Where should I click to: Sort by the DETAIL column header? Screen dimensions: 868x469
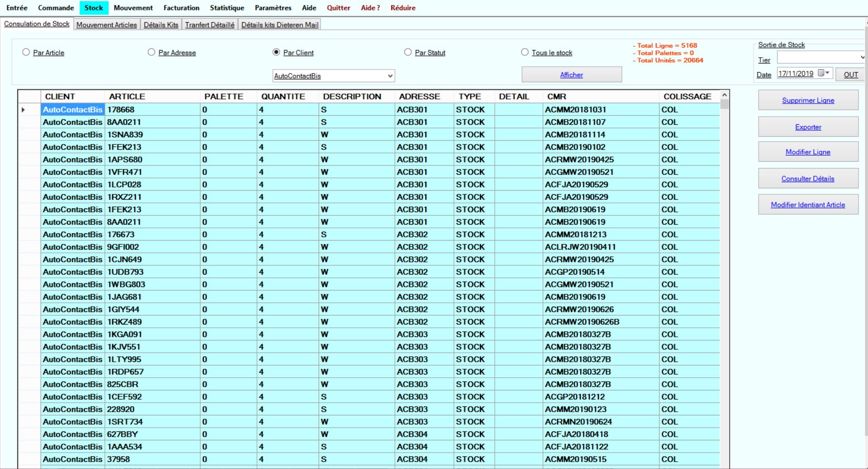[519, 96]
